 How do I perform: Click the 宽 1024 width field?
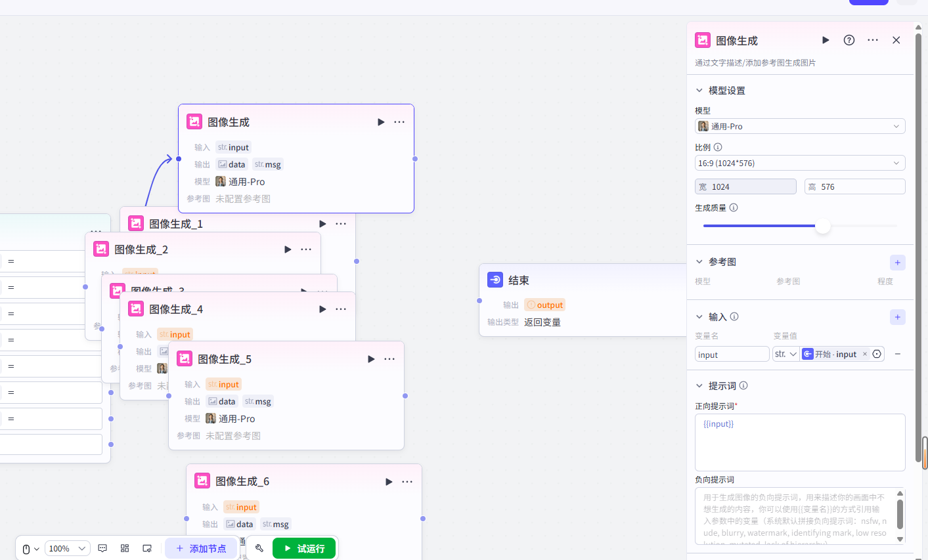[745, 186]
